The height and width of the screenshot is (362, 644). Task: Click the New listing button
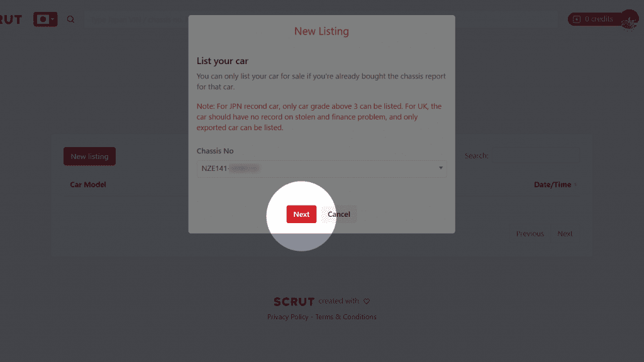89,156
